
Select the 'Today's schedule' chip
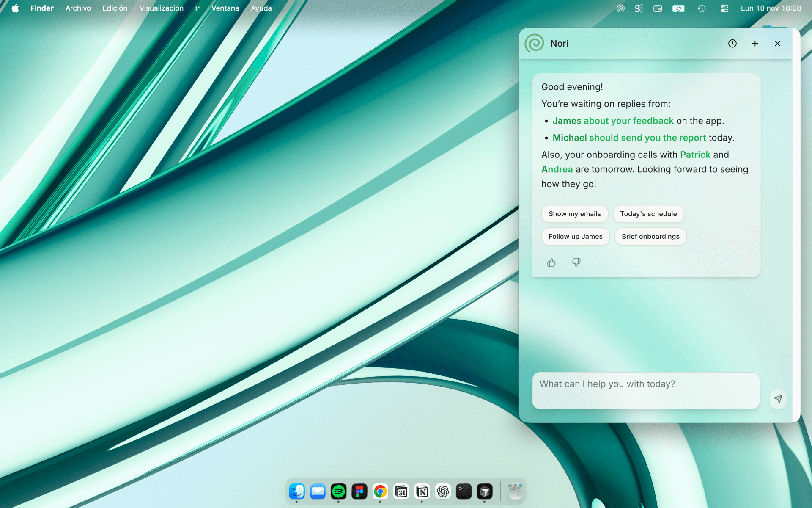[x=648, y=214]
